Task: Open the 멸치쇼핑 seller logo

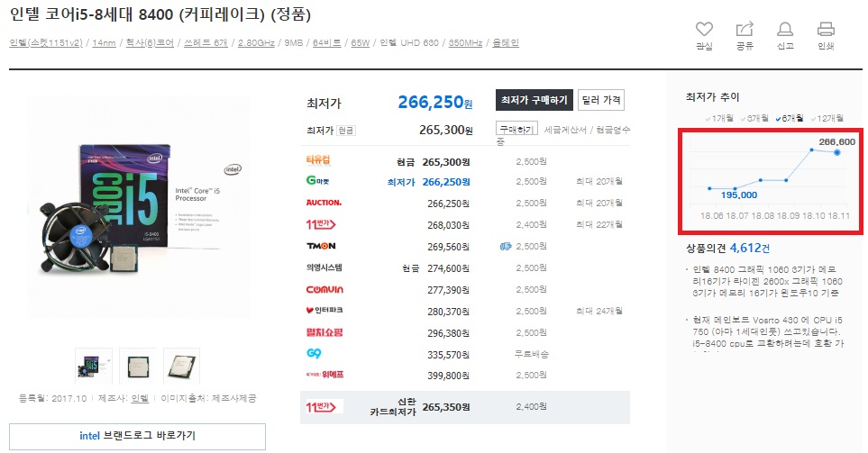Action: [x=324, y=332]
